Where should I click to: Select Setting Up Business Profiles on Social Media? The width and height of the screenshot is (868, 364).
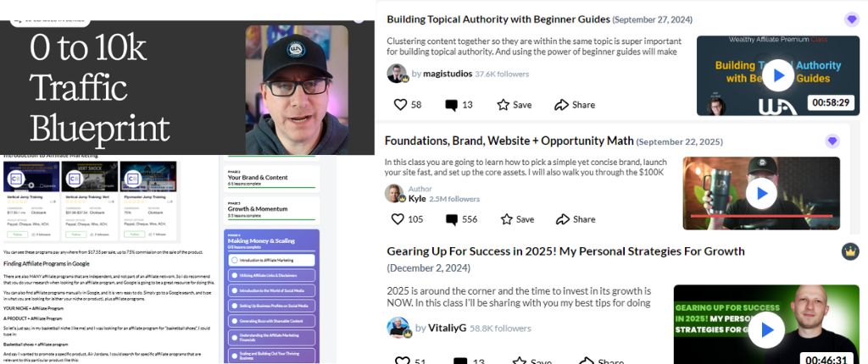click(271, 306)
